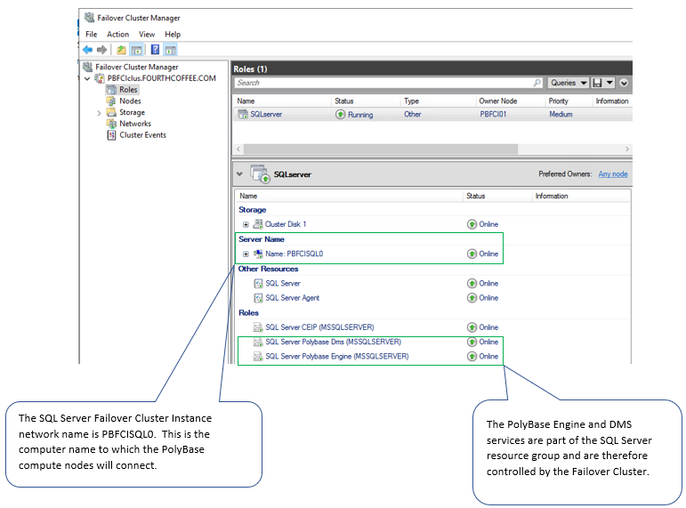Click the roles list left scroll arrow
The width and height of the screenshot is (686, 508).
tap(238, 149)
